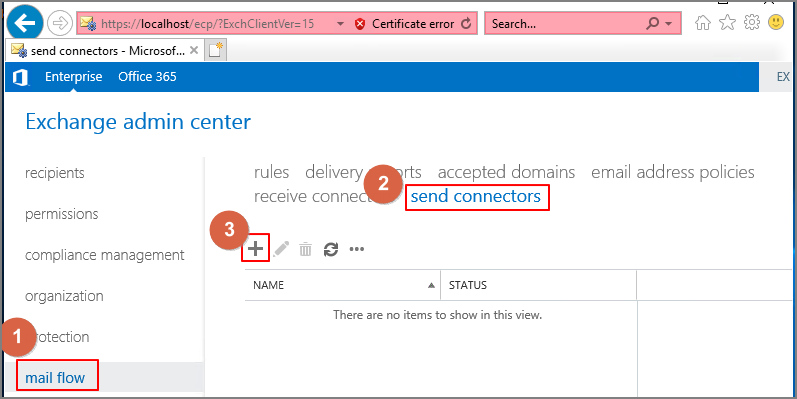The width and height of the screenshot is (797, 399).
Task: Go to the send connectors tab
Action: point(476,196)
